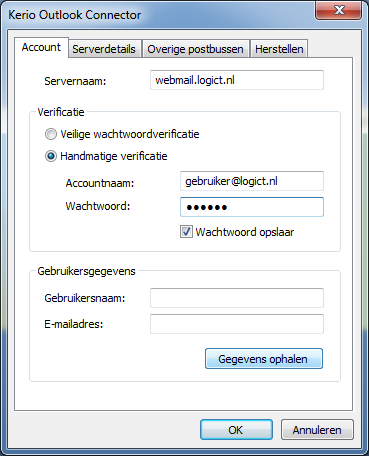This screenshot has width=369, height=456.
Task: Focus the Servernaam input field
Action: tap(237, 80)
